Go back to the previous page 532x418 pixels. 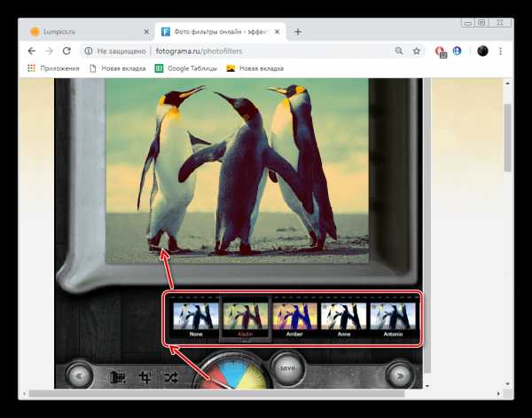32,51
